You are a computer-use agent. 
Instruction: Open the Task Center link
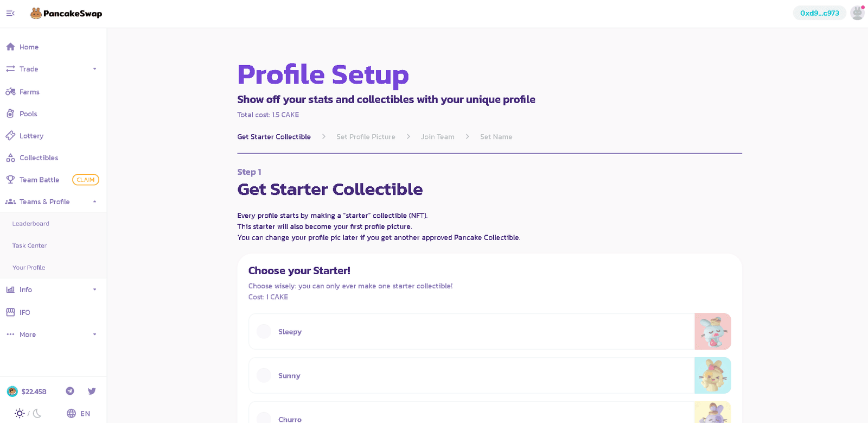point(29,245)
